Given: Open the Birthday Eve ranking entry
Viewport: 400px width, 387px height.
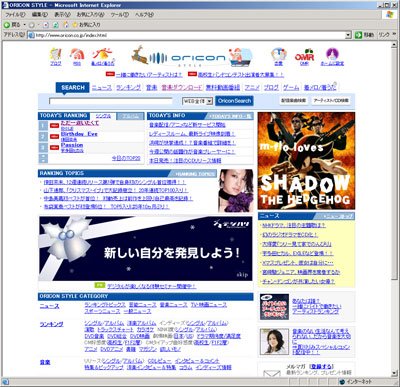Looking at the screenshot, I should [79, 134].
